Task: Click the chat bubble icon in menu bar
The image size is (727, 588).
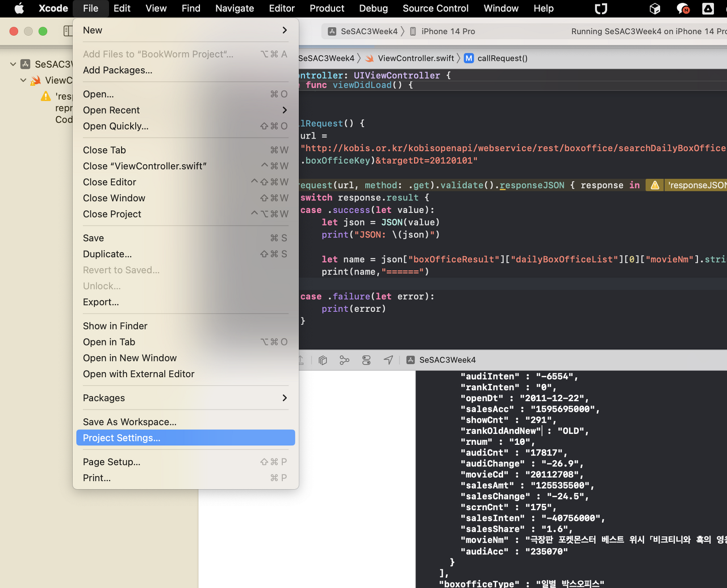Action: pos(683,9)
